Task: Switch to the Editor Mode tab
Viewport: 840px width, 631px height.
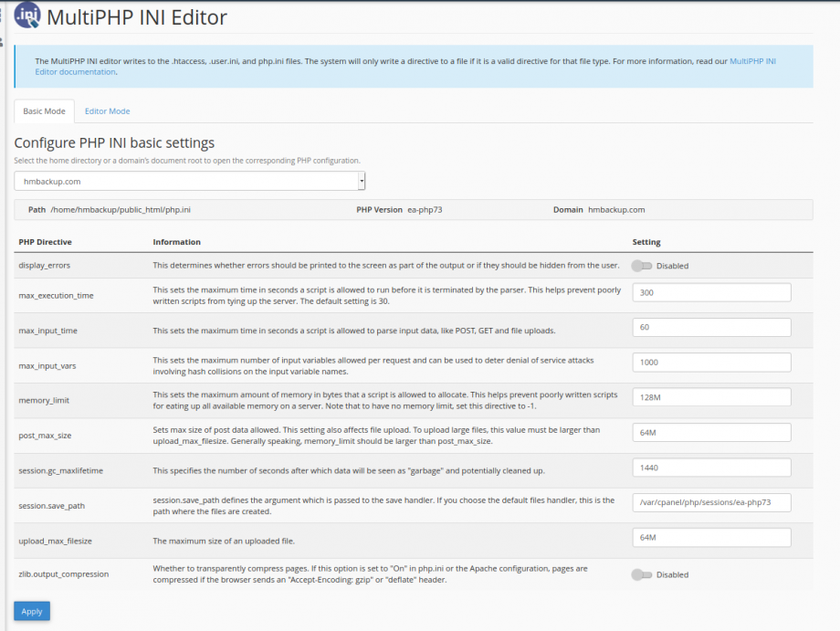Action: point(107,111)
